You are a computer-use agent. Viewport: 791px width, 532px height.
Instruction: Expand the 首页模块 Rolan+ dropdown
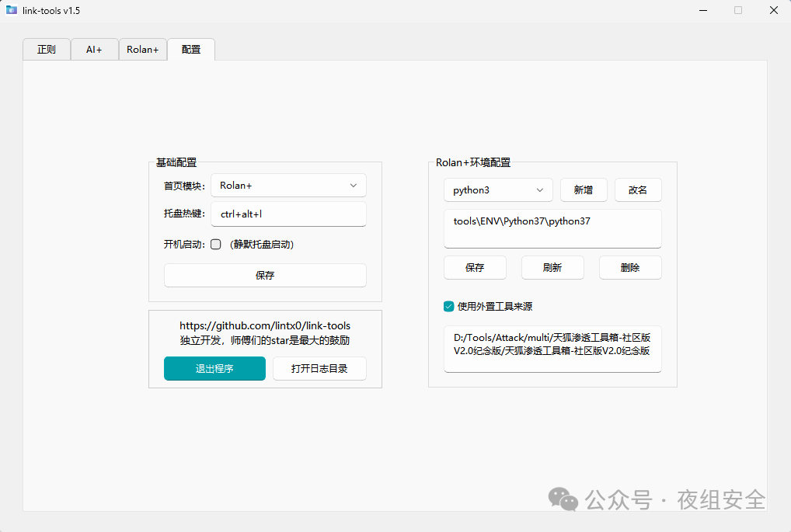[288, 186]
